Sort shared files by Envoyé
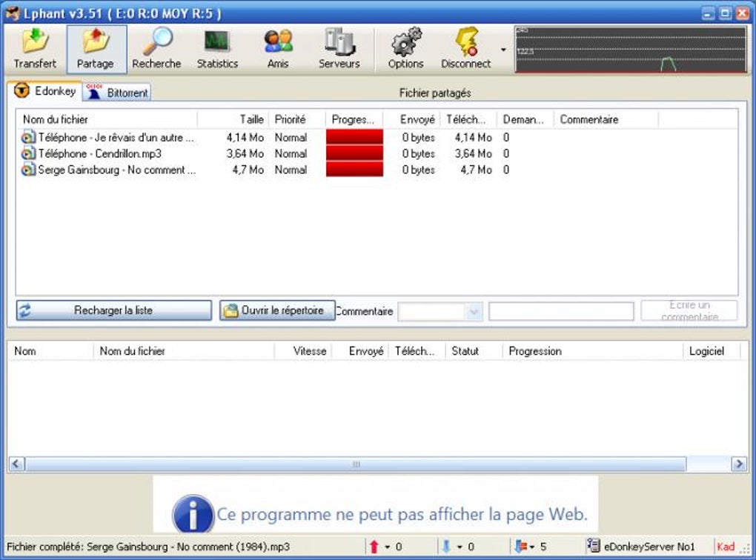 click(412, 119)
